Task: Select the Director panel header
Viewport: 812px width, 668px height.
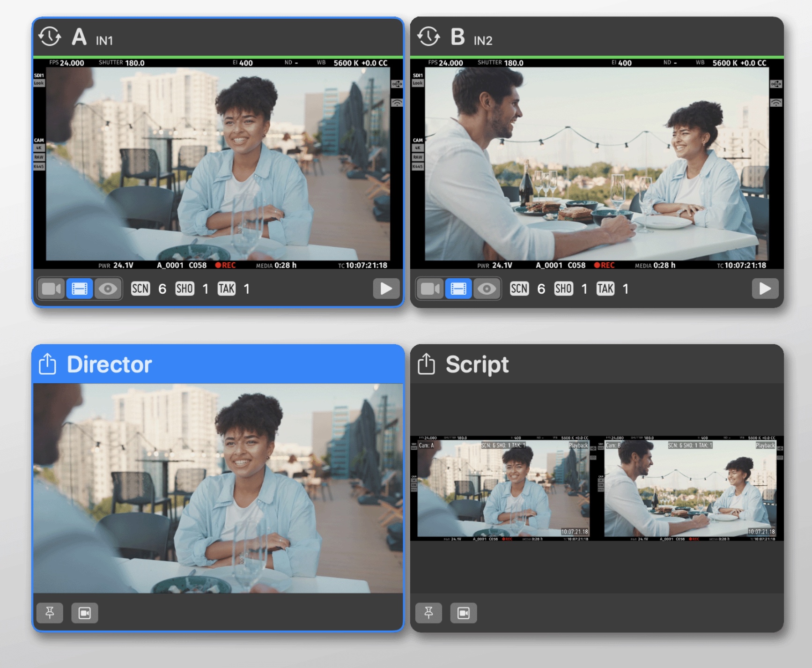Action: (218, 364)
